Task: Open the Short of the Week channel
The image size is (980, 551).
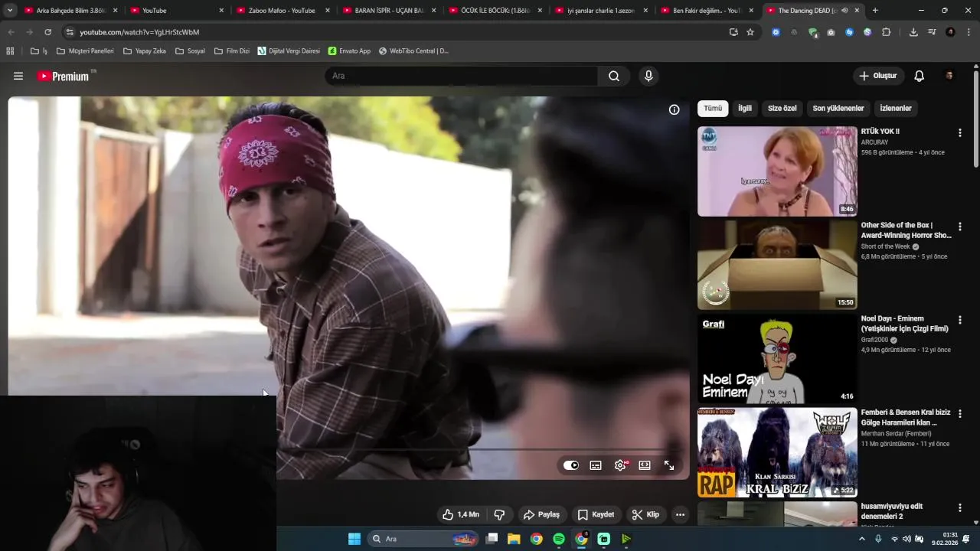Action: [886, 246]
